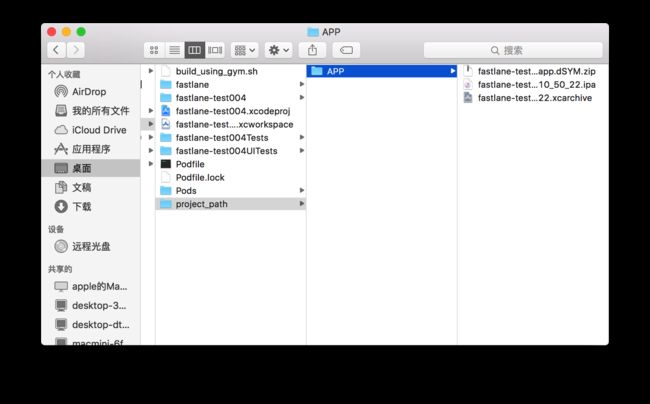The image size is (650, 404).
Task: Open 我的所有文件 in the sidebar
Action: coord(91,111)
